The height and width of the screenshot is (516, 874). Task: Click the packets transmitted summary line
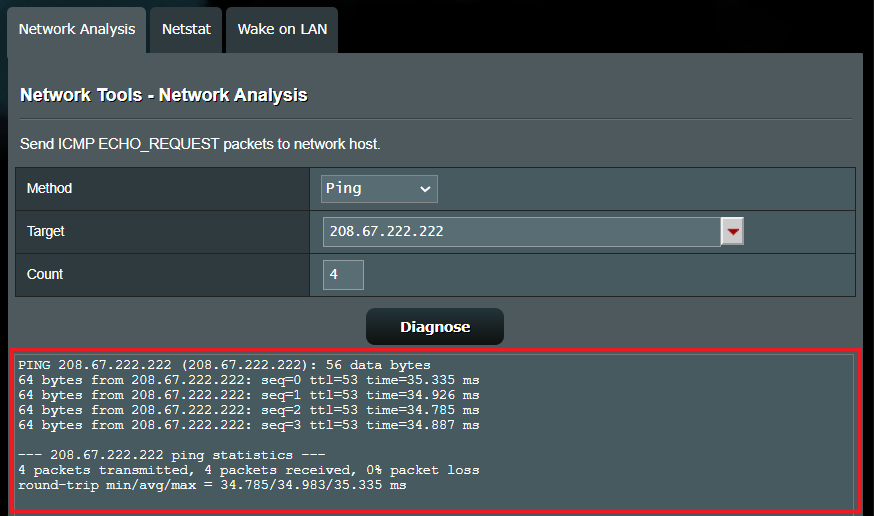(249, 470)
